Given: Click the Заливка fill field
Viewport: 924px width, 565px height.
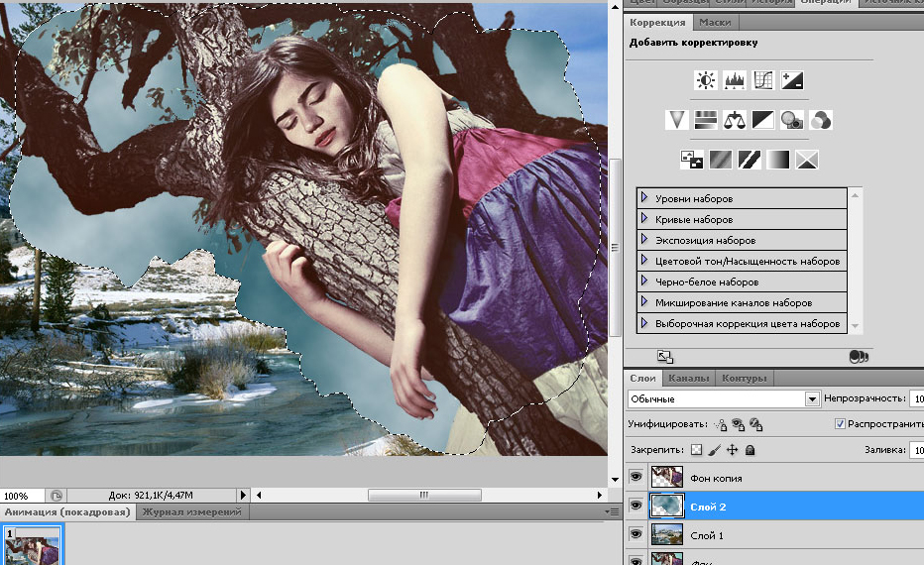Looking at the screenshot, I should [x=917, y=450].
